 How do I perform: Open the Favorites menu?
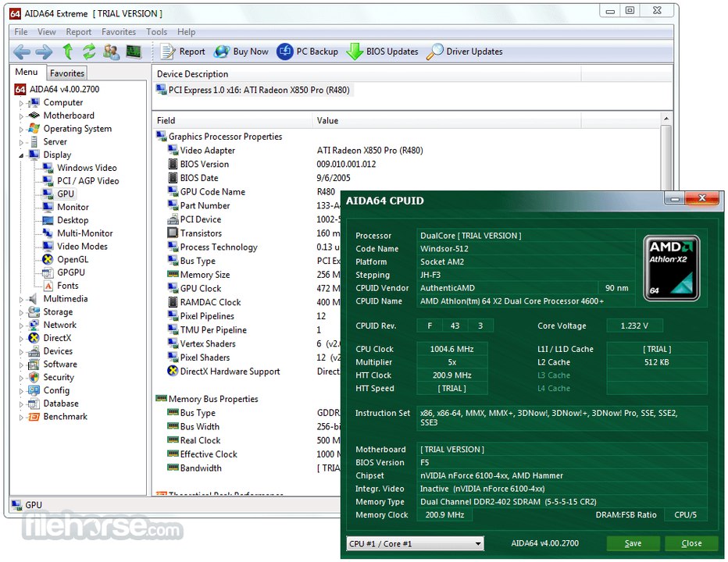click(119, 31)
